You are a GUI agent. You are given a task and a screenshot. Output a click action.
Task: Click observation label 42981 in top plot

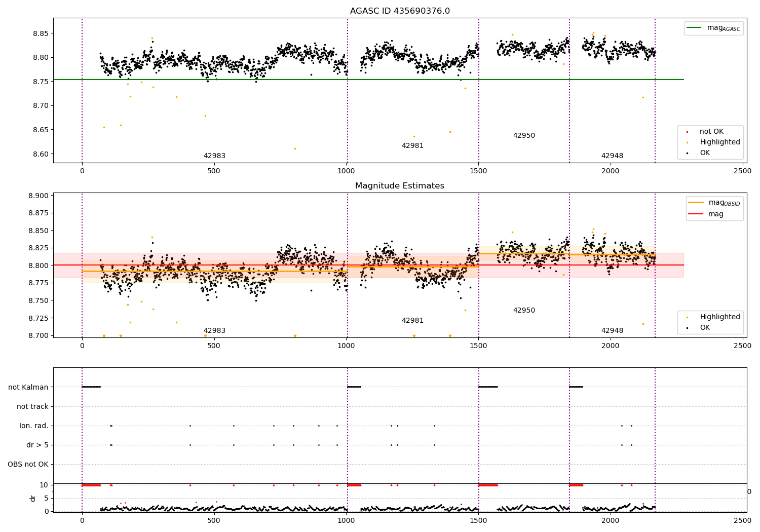[412, 146]
